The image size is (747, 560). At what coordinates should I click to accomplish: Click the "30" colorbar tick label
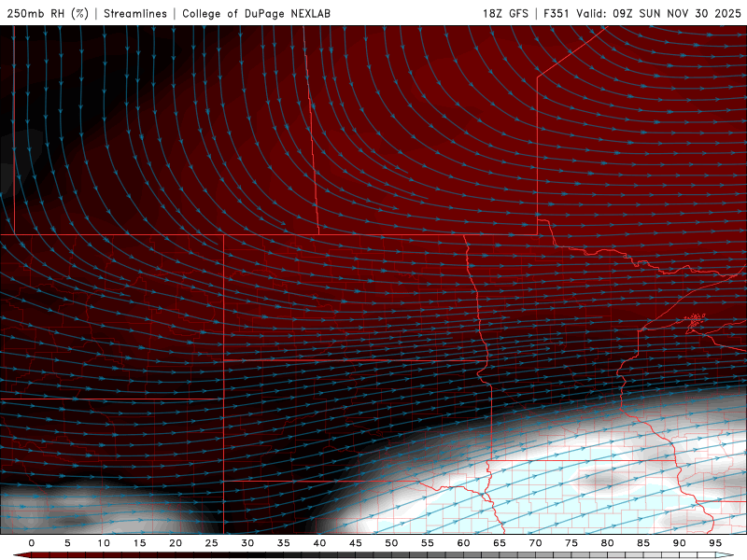[x=247, y=543]
